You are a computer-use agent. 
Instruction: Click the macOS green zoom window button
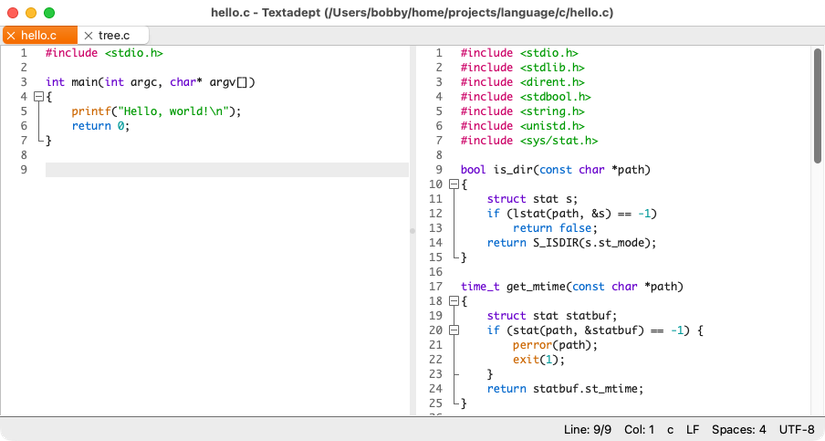[49, 13]
